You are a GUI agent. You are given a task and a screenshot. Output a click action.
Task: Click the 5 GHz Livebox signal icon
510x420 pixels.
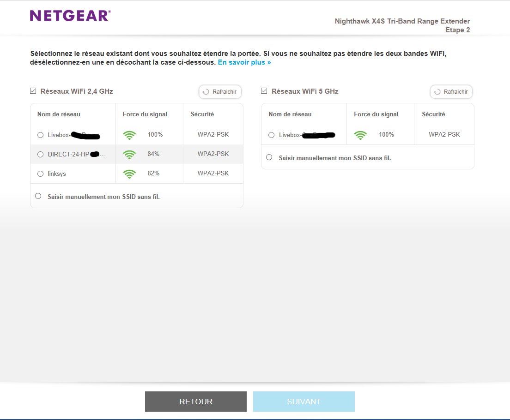[x=360, y=135]
